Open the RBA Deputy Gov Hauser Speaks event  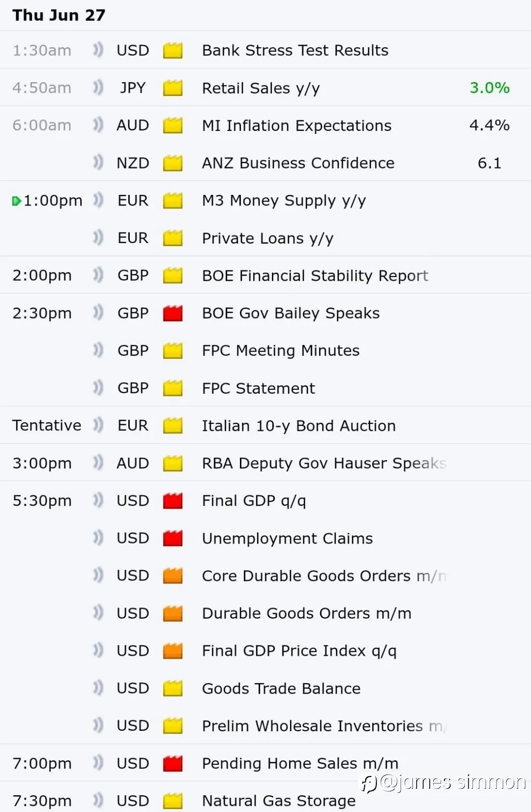pos(324,463)
